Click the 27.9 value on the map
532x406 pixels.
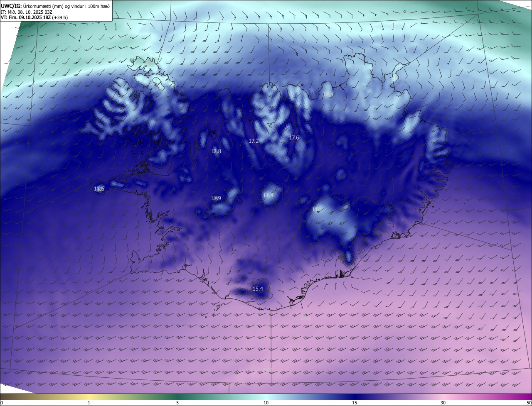[x=268, y=370]
